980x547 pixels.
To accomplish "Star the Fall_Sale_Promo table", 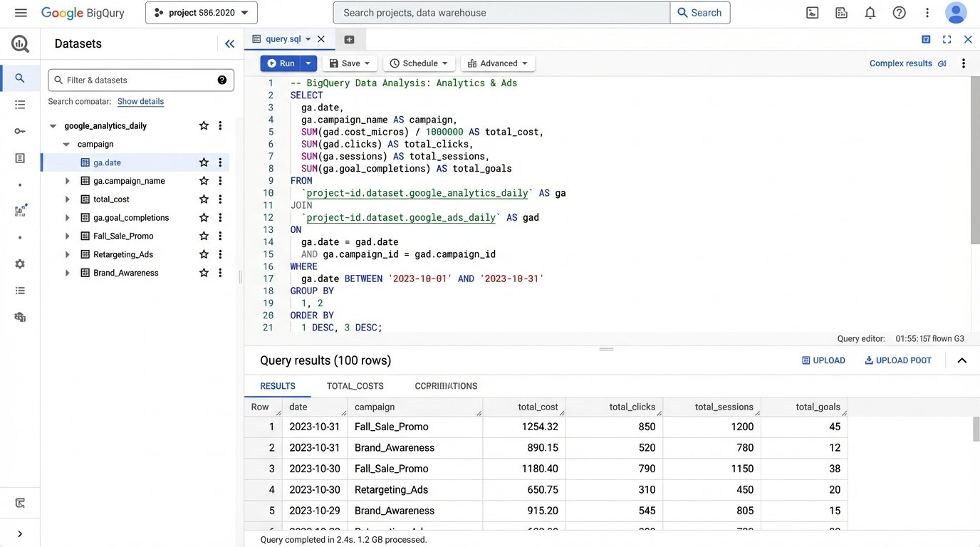I will pyautogui.click(x=203, y=235).
